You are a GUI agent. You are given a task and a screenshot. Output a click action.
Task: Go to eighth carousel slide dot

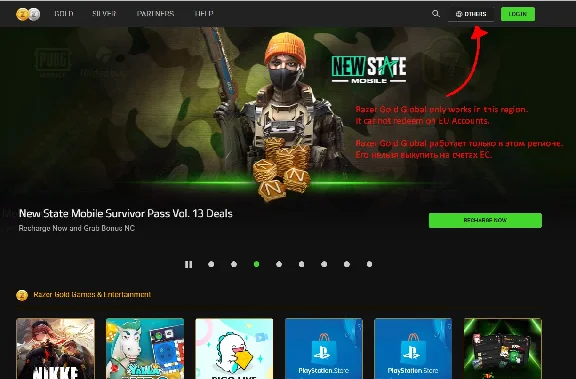[x=370, y=264]
